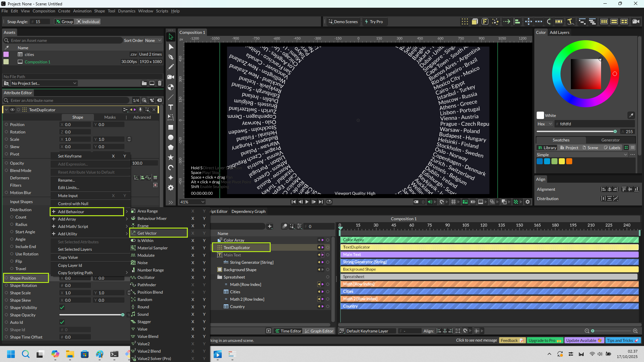Click the Upgrade to Pro button
644x362 pixels.
point(545,340)
